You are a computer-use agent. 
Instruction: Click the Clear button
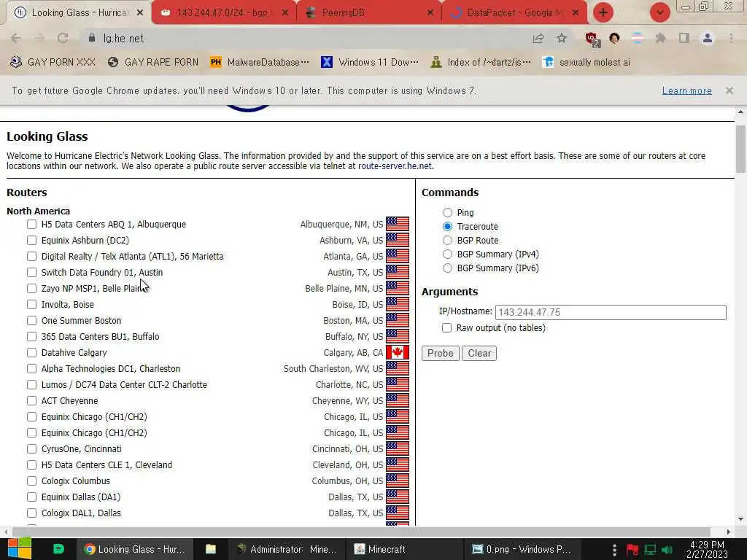(x=479, y=353)
